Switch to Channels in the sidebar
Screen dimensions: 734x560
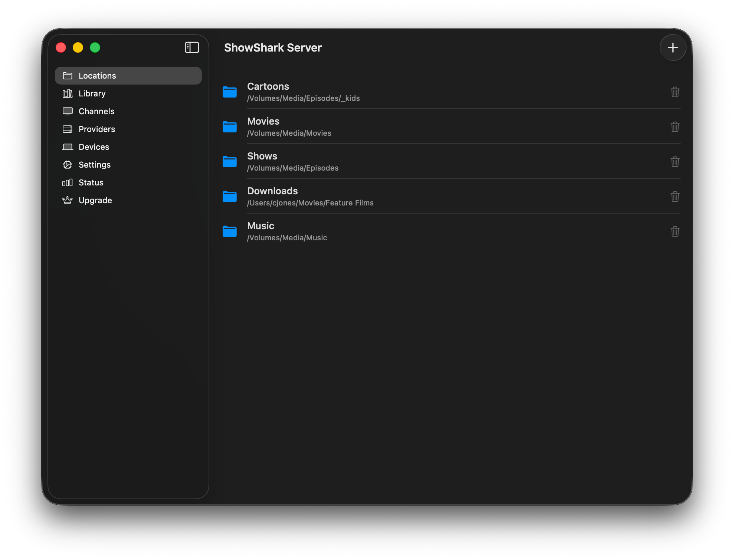tap(96, 111)
